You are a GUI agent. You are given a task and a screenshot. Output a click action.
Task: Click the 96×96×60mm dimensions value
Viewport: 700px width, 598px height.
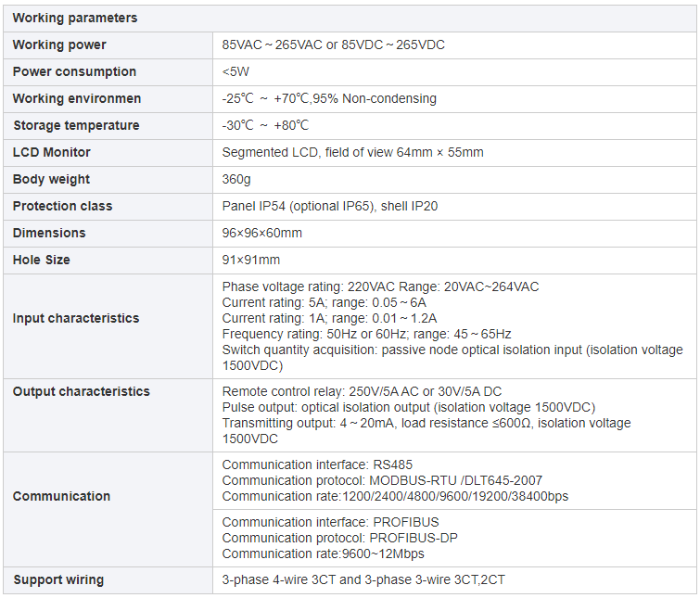click(261, 233)
